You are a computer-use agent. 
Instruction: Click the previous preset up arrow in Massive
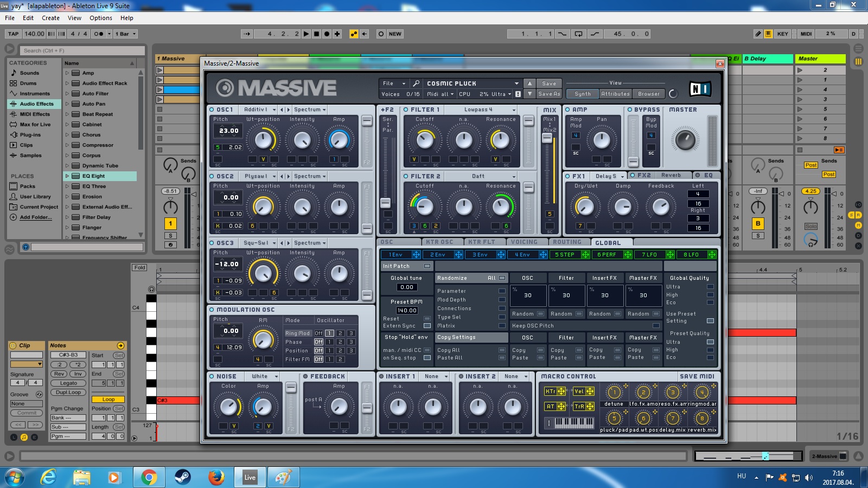pos(529,84)
